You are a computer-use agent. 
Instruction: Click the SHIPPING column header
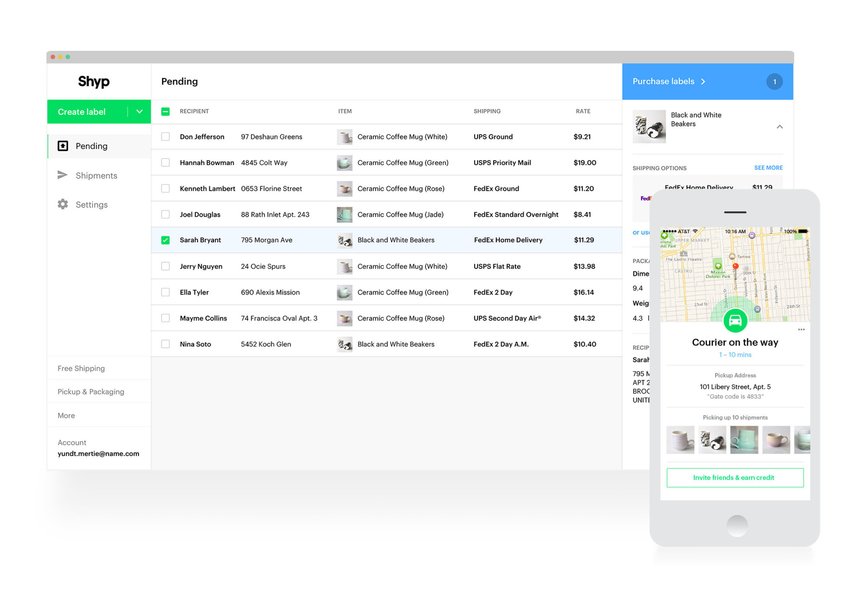tap(487, 111)
